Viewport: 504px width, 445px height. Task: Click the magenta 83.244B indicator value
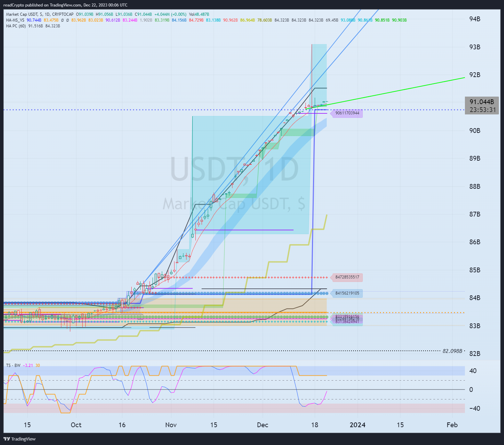click(130, 20)
